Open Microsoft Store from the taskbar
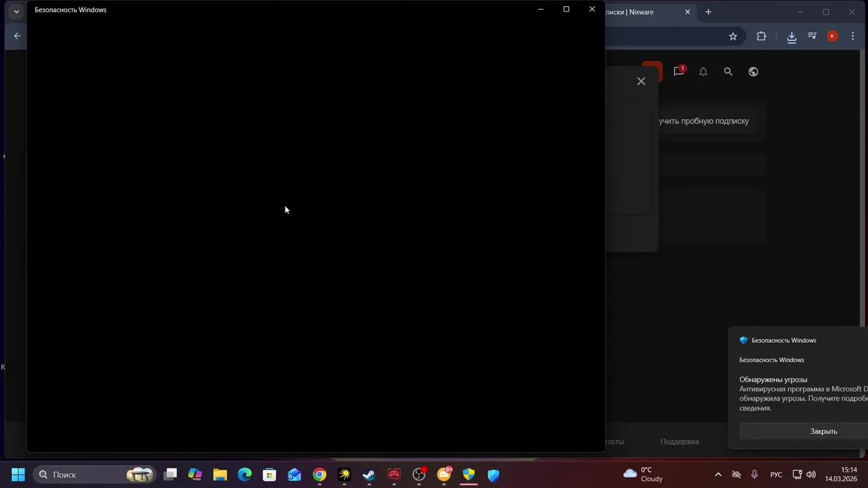The image size is (868, 488). (270, 474)
